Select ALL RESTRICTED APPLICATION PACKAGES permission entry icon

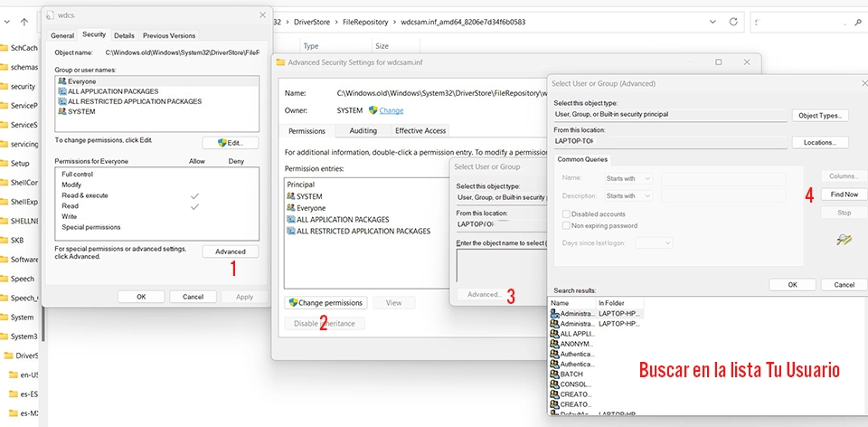290,231
